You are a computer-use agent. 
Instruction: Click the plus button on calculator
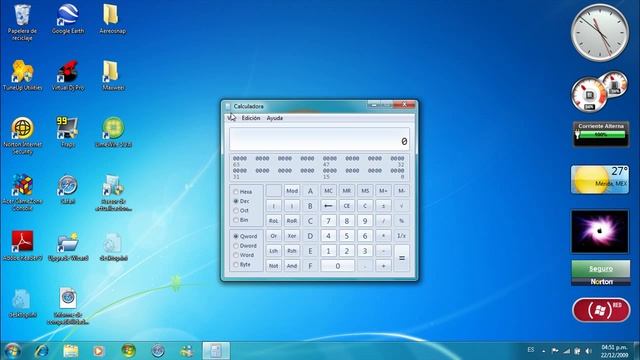(383, 266)
